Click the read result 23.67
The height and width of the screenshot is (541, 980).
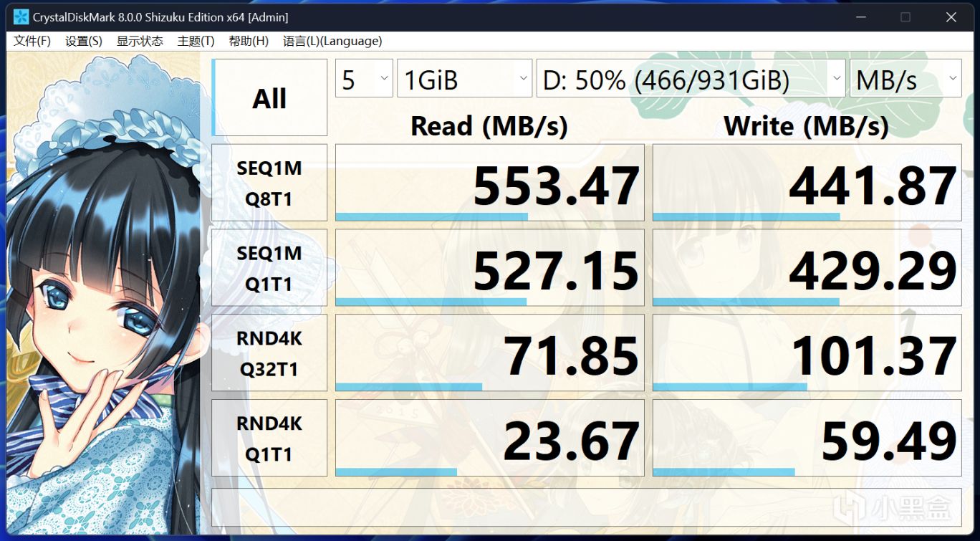click(490, 439)
